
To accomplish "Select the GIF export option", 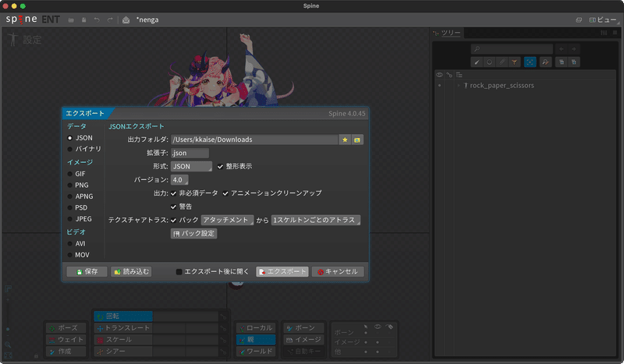I will 69,174.
